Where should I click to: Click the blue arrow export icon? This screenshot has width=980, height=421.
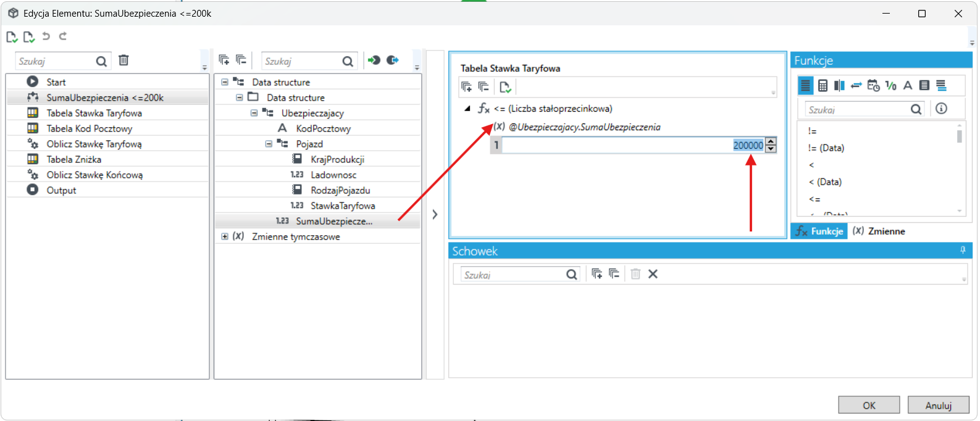(x=393, y=60)
